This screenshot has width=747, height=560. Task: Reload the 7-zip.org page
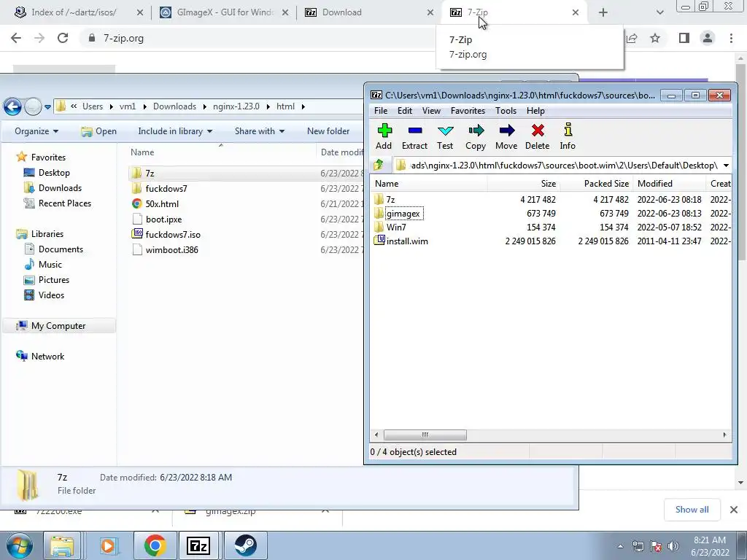[63, 38]
